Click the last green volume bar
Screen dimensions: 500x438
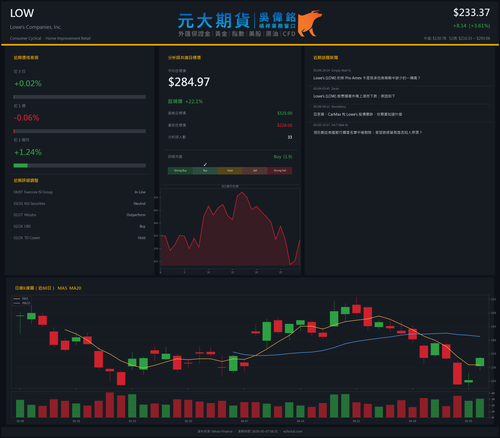pyautogui.click(x=480, y=408)
